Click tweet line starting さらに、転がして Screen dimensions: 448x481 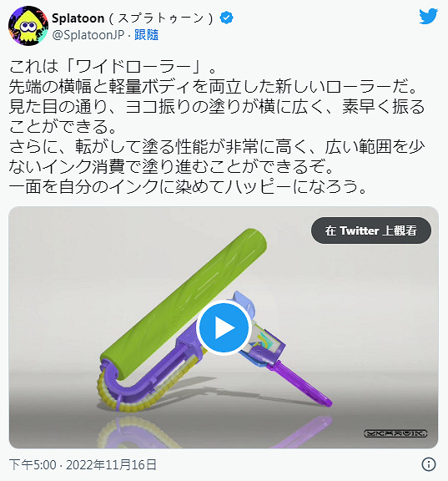[217, 147]
